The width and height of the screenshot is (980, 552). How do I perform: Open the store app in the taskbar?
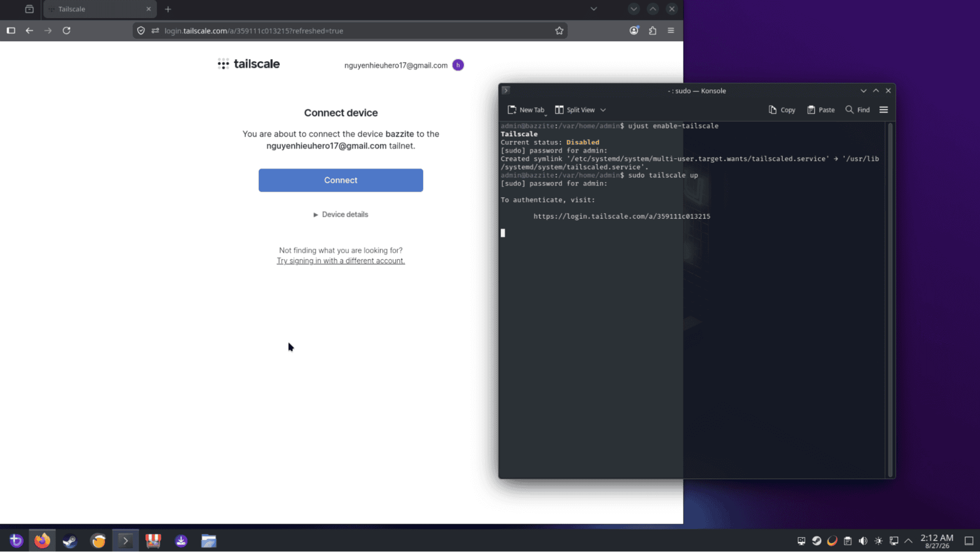[x=153, y=541]
